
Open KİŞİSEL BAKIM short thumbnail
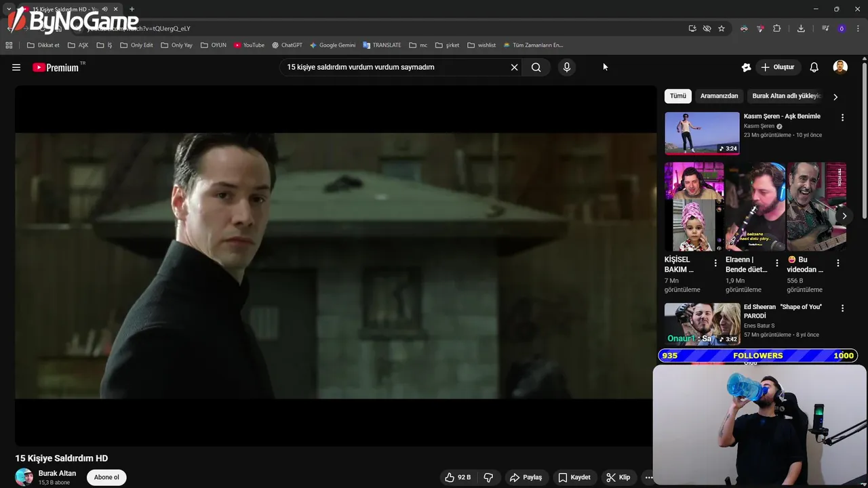pyautogui.click(x=694, y=207)
